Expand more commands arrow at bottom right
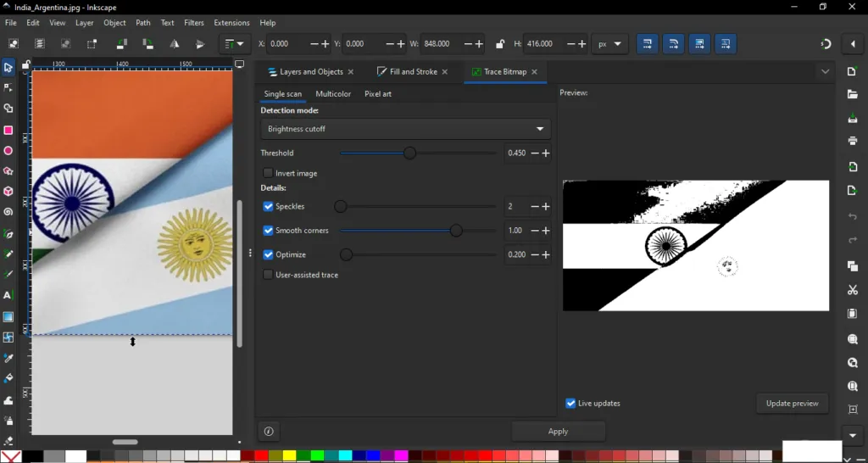The width and height of the screenshot is (868, 463). (x=853, y=434)
